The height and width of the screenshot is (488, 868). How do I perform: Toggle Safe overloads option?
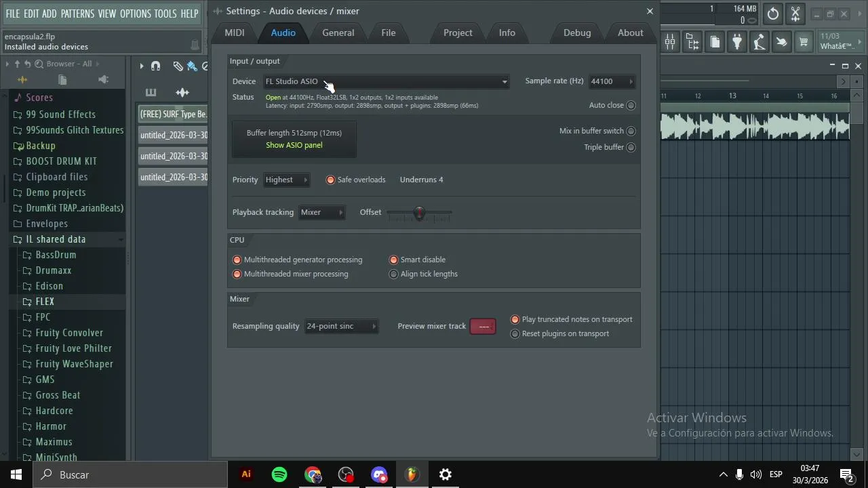click(330, 180)
